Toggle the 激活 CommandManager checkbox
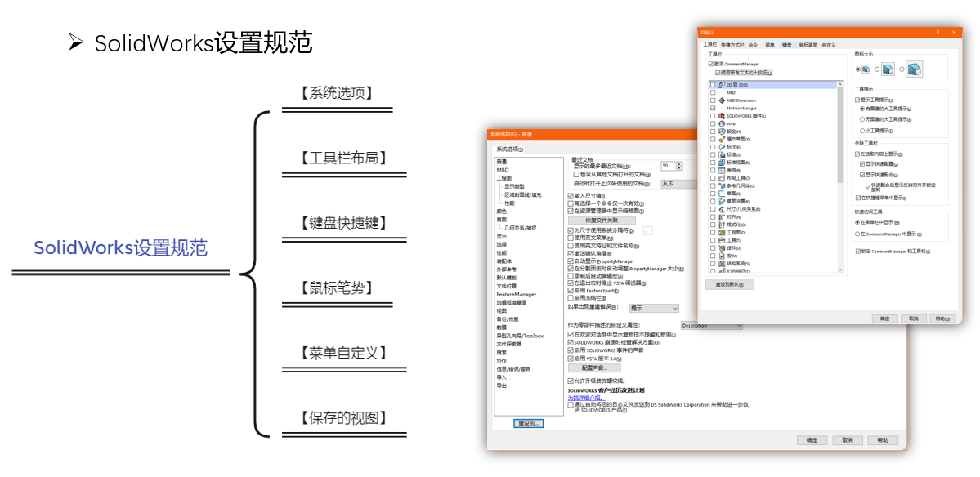Viewport: 980px width, 477px height. click(711, 64)
